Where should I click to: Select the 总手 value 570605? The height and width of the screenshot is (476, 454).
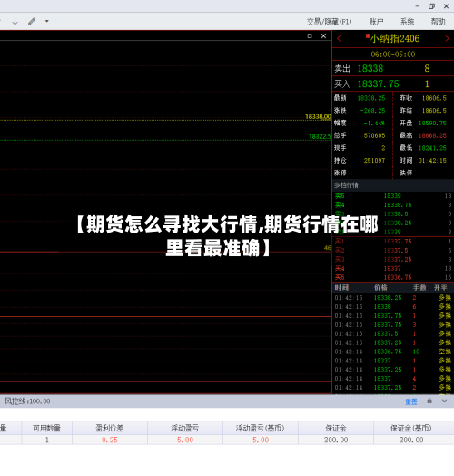tap(374, 135)
